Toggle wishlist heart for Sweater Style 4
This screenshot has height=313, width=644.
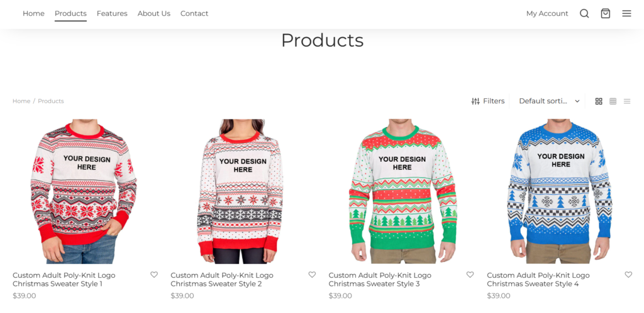coord(628,275)
